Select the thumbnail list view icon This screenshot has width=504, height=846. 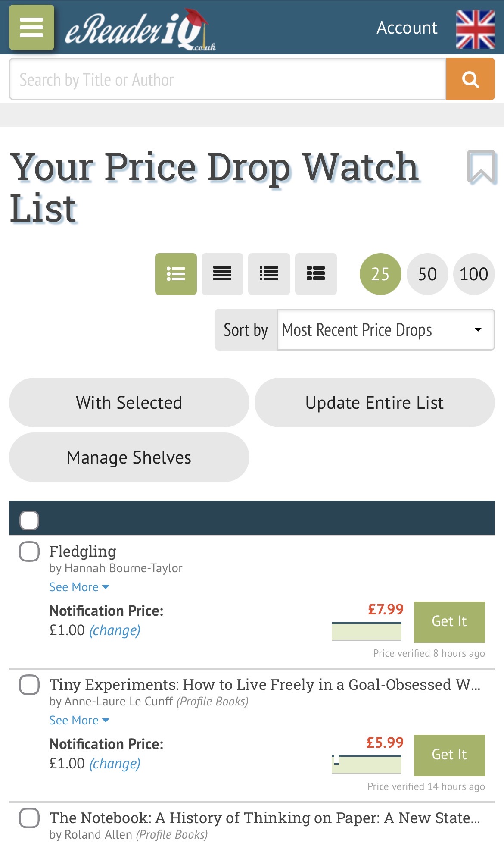point(316,274)
